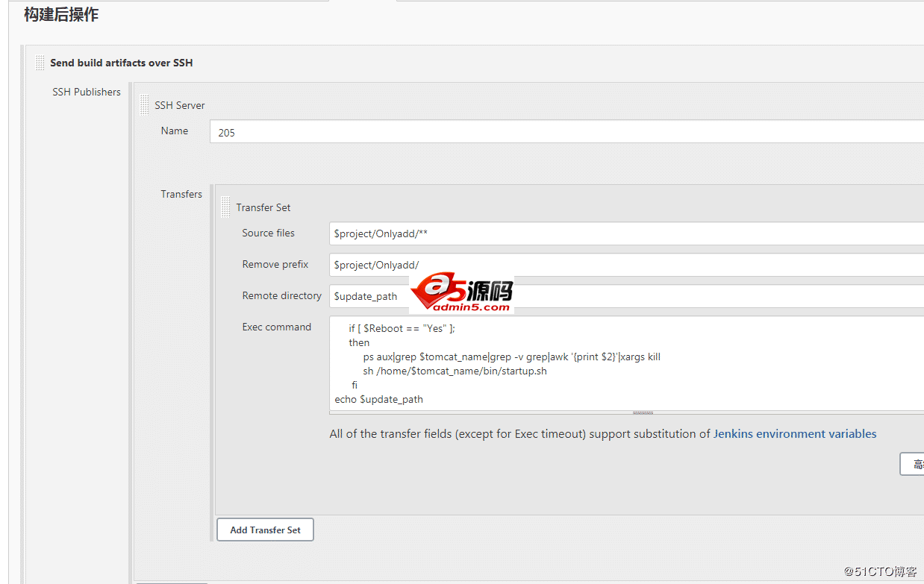Click the Remove prefix label
The height and width of the screenshot is (584, 924).
pos(275,264)
